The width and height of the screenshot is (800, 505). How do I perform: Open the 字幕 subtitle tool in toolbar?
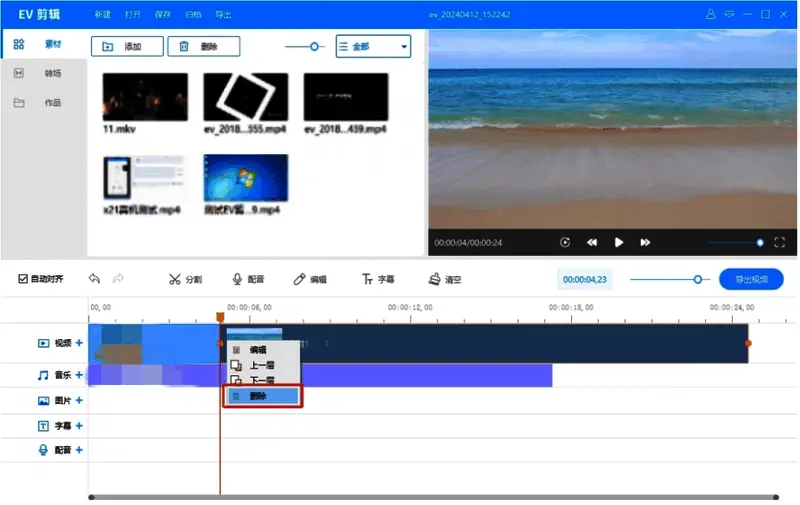coord(378,280)
